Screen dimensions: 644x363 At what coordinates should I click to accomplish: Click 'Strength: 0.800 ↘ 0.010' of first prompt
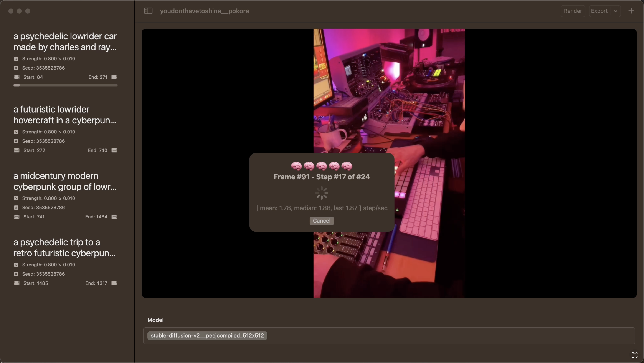click(x=48, y=59)
